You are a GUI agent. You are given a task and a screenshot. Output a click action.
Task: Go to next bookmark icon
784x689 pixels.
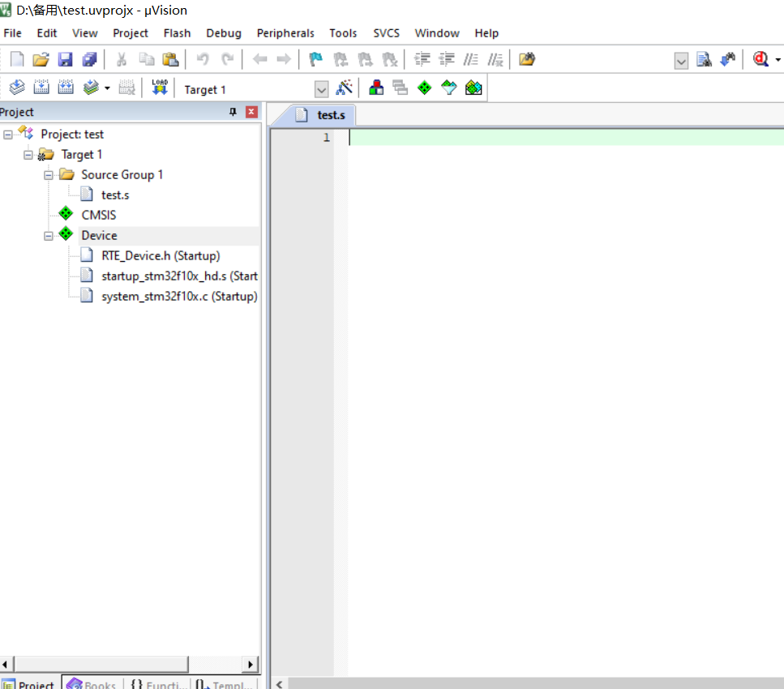click(365, 59)
